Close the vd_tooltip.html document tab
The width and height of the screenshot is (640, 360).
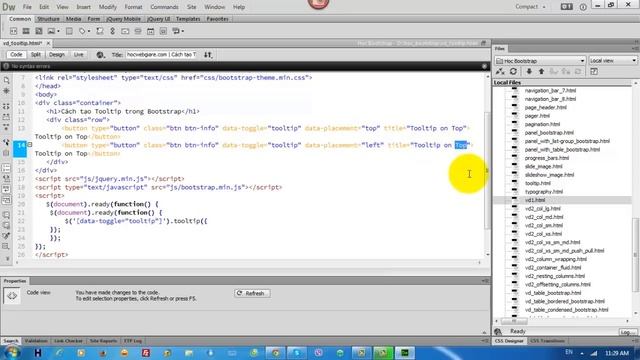pos(48,43)
